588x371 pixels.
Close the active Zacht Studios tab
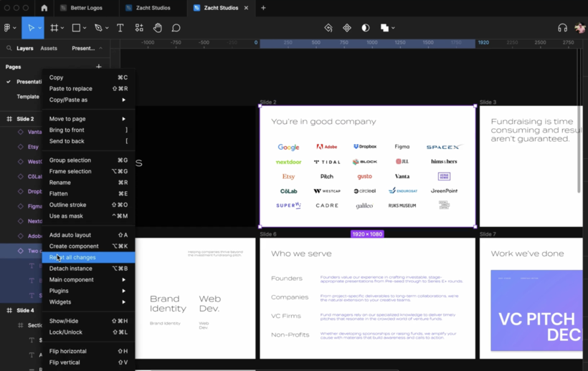point(246,8)
